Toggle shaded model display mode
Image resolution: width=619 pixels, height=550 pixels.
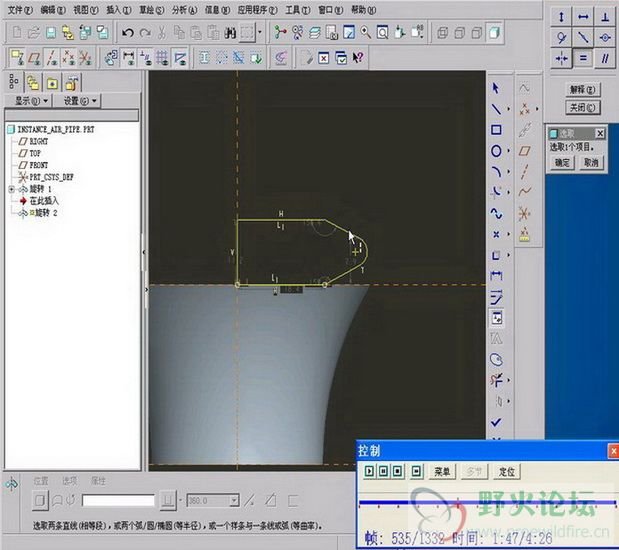pos(495,32)
